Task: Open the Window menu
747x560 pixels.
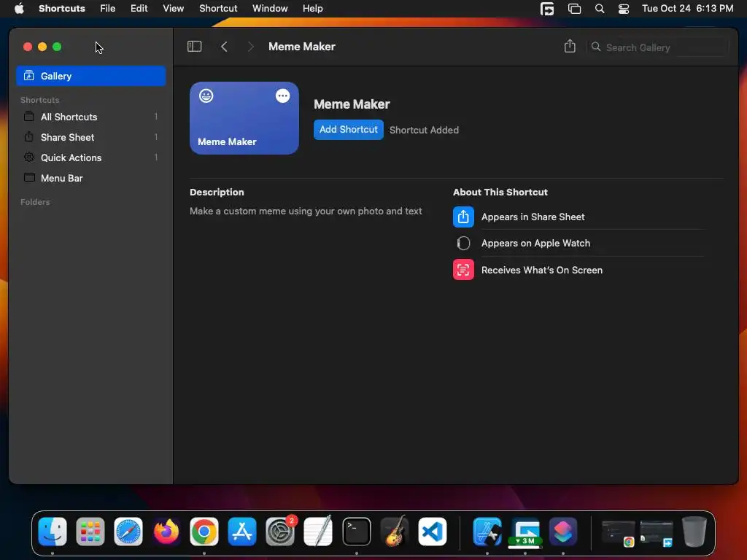Action: click(x=270, y=9)
